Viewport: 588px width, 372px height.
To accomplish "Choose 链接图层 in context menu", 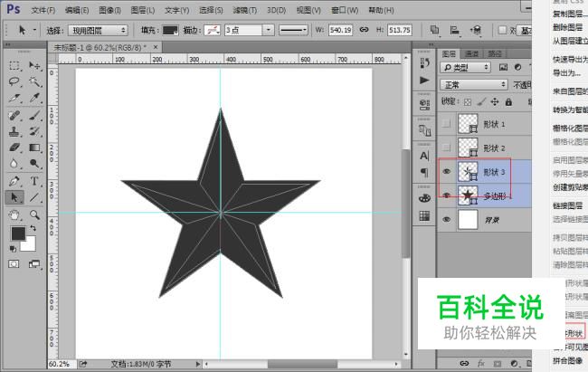I will coord(567,205).
